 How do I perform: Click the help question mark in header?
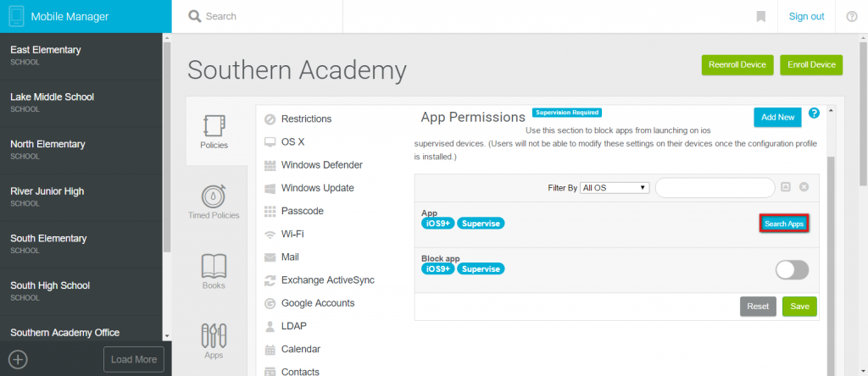click(x=852, y=17)
